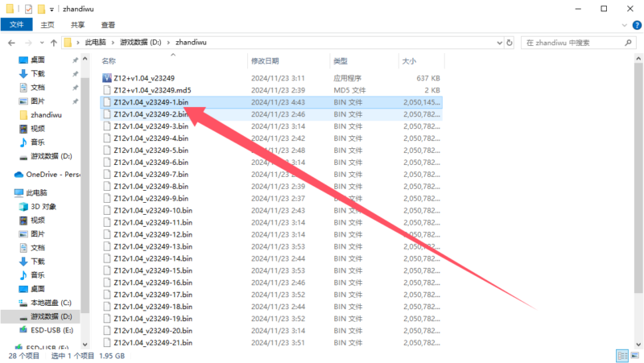Screen dimensions: 644x363
Task: Click 此电脑 in the address breadcrumb
Action: pos(95,43)
